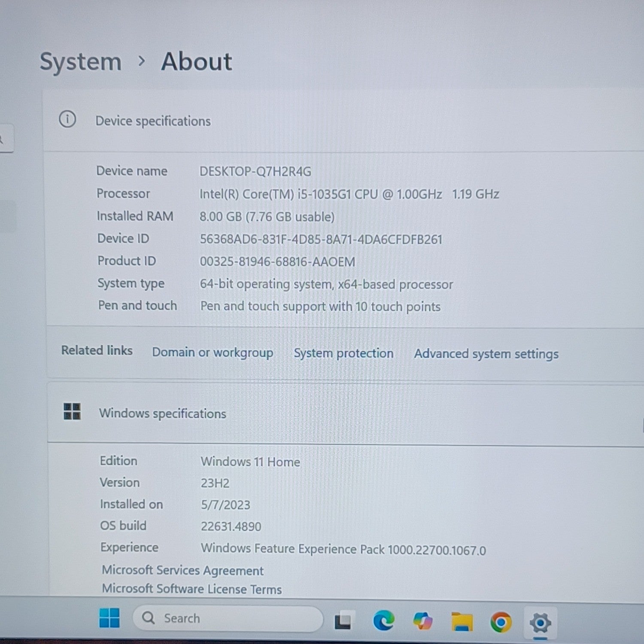Click the Device specifications info icon
Image resolution: width=644 pixels, height=644 pixels.
(67, 119)
